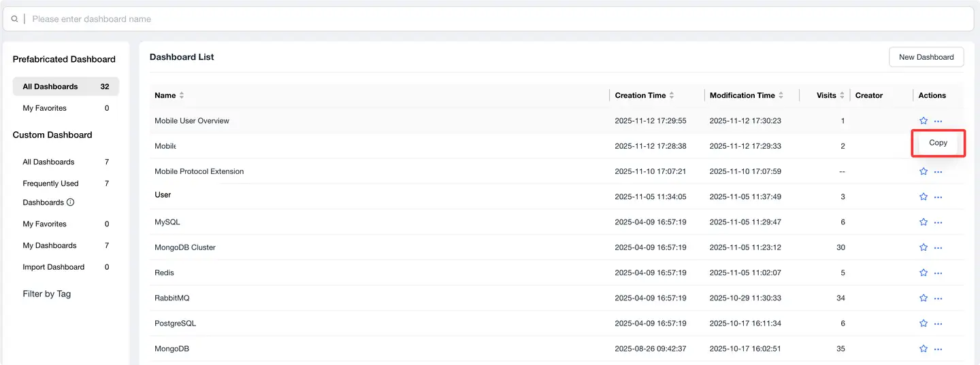Select My Favorites under Prefabricated Dashboard
Screen dimensions: 980x365
coord(44,108)
